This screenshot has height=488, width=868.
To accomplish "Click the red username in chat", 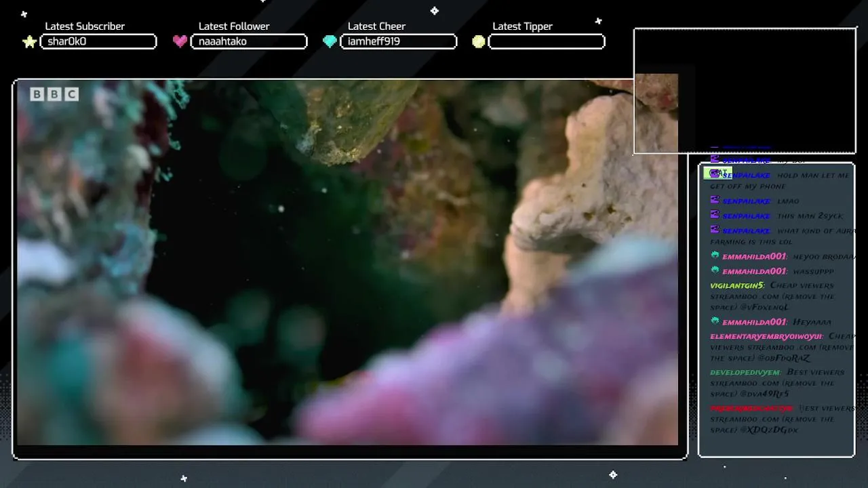I will coord(751,408).
